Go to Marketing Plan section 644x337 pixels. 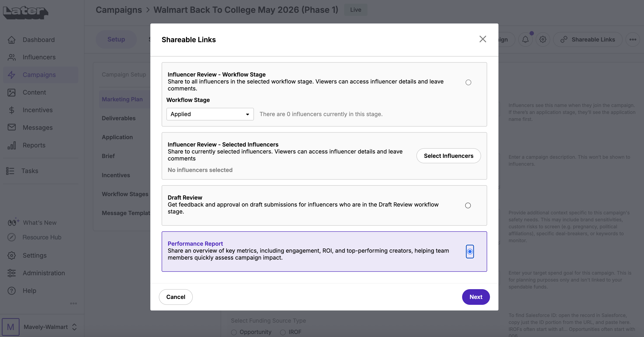click(122, 99)
